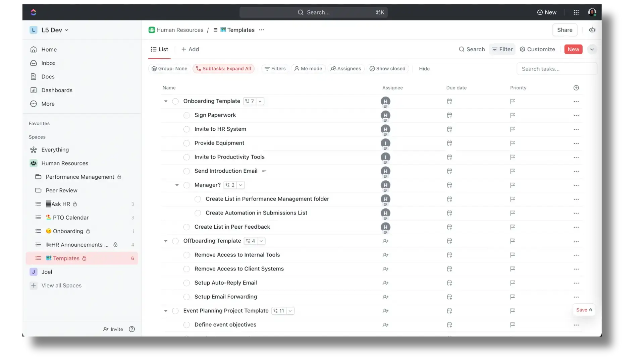Open PTO Calendar list in sidebar
The image size is (644, 362).
coord(70,218)
